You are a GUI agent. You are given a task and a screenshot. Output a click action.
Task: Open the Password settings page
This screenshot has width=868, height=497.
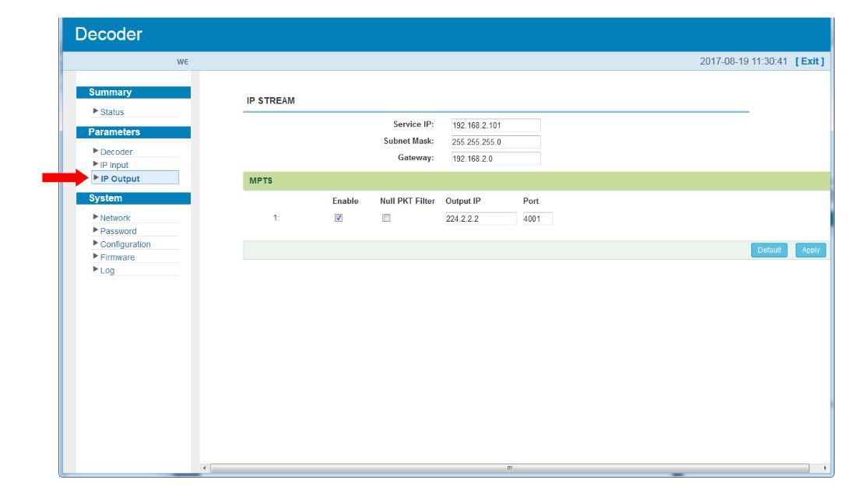coord(118,231)
